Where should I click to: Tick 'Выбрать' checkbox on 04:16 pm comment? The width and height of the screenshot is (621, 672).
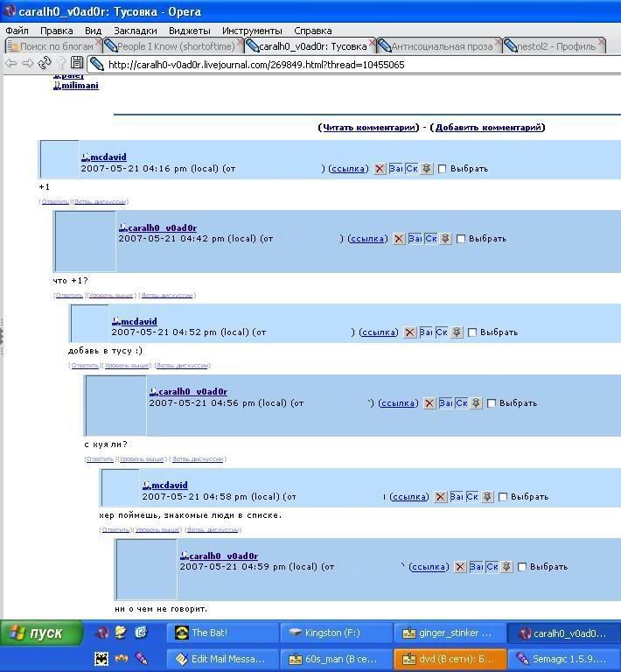click(443, 169)
